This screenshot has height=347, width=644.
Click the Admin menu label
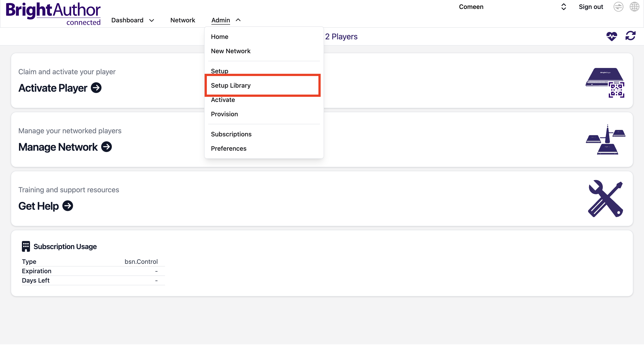tap(220, 20)
